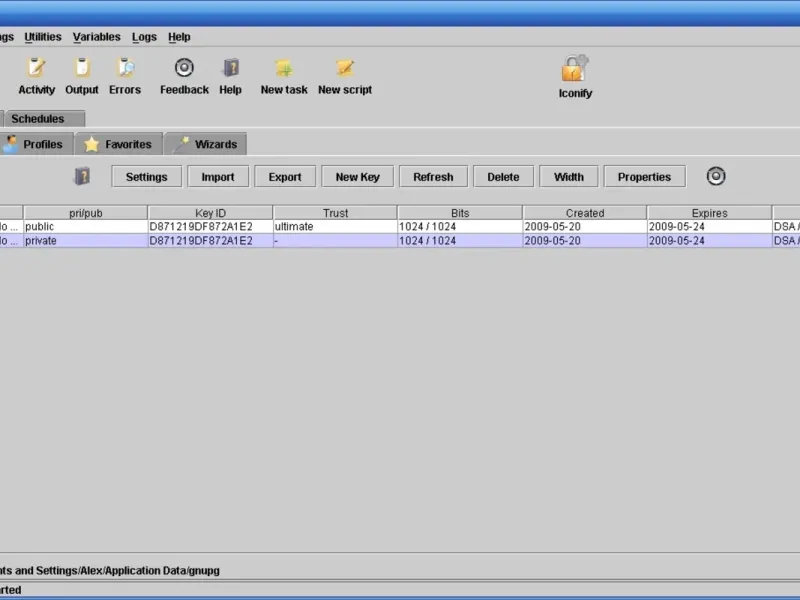800x600 pixels.
Task: Select the 'private' key row cell
Action: pos(86,241)
